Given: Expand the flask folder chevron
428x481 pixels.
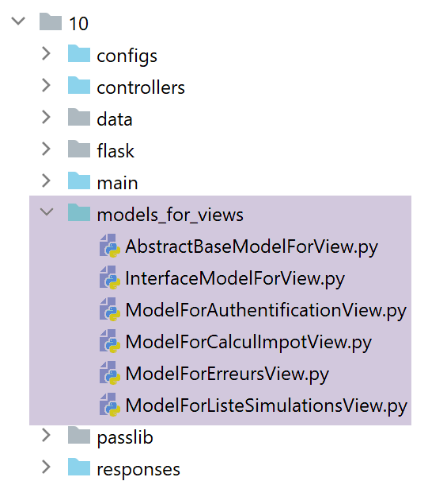Looking at the screenshot, I should (46, 149).
